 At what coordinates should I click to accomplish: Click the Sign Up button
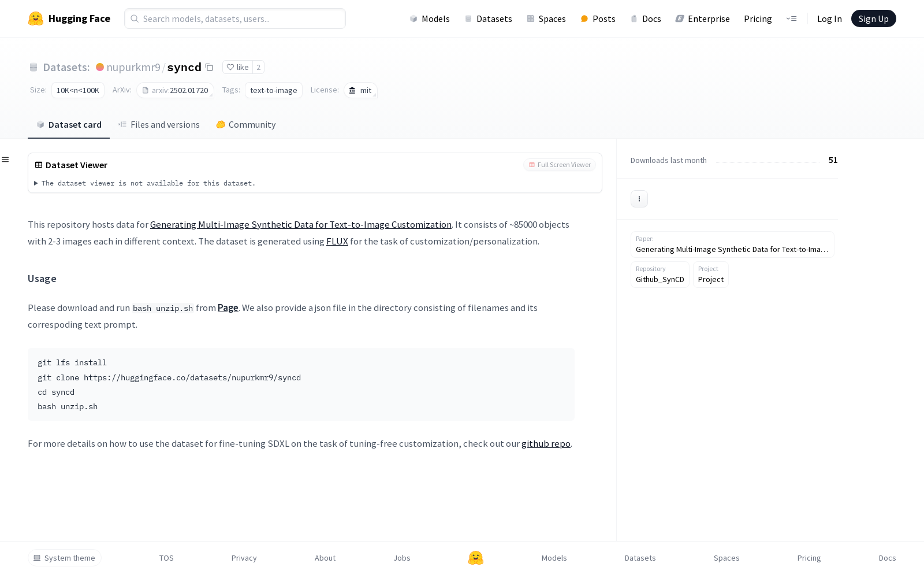point(873,18)
